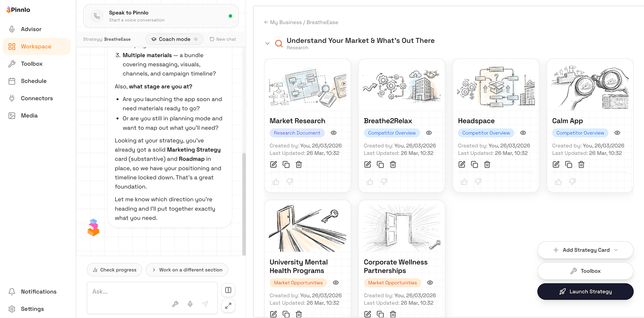
Task: Start a New chat
Action: coord(223,39)
